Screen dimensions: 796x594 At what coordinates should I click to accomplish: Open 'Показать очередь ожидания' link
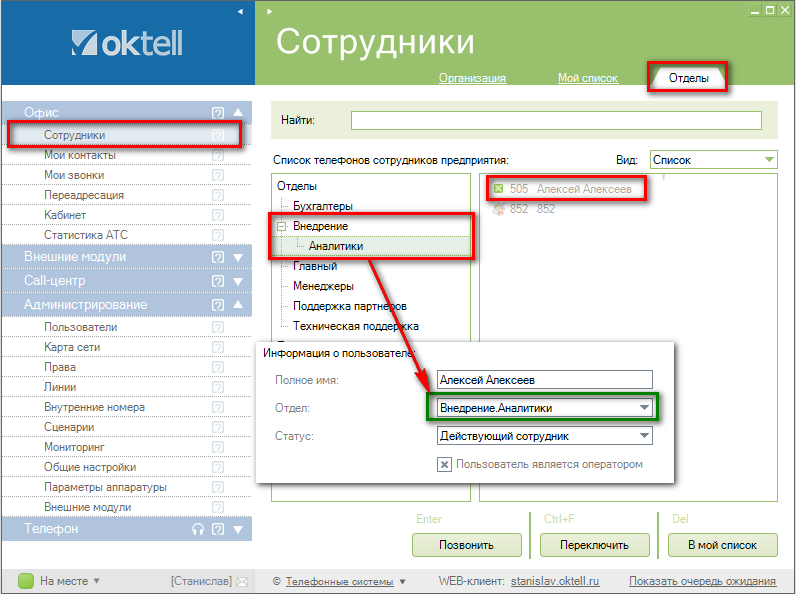[702, 581]
